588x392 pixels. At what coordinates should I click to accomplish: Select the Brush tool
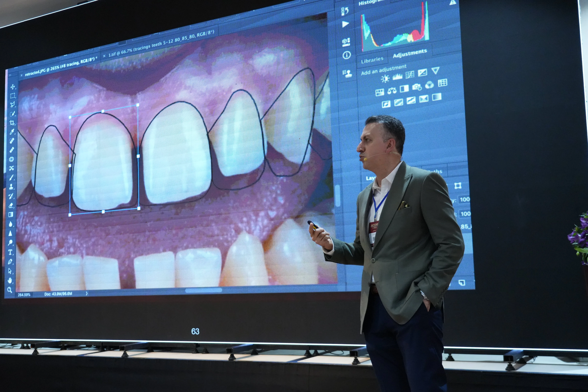[x=11, y=177]
